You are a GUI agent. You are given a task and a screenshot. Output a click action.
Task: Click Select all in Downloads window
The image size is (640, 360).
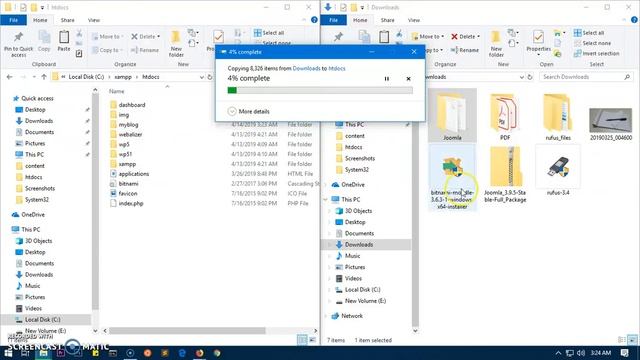pyautogui.click(x=589, y=33)
